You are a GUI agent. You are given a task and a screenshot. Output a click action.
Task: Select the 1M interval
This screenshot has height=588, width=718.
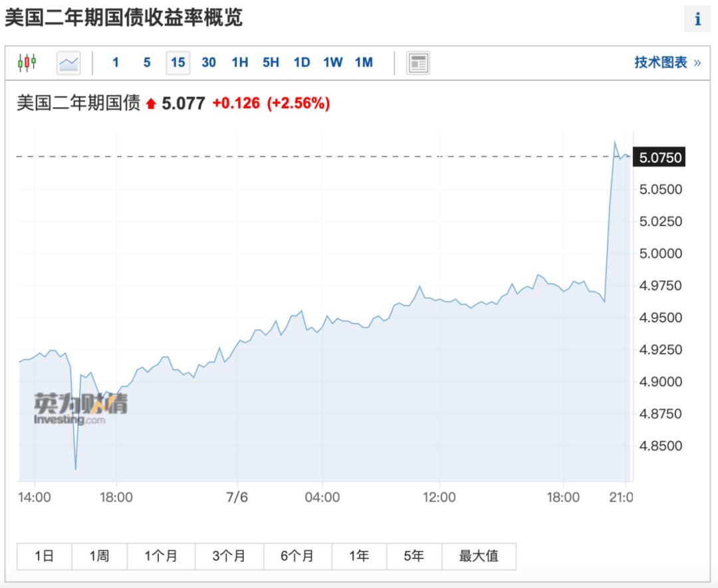coord(364,62)
